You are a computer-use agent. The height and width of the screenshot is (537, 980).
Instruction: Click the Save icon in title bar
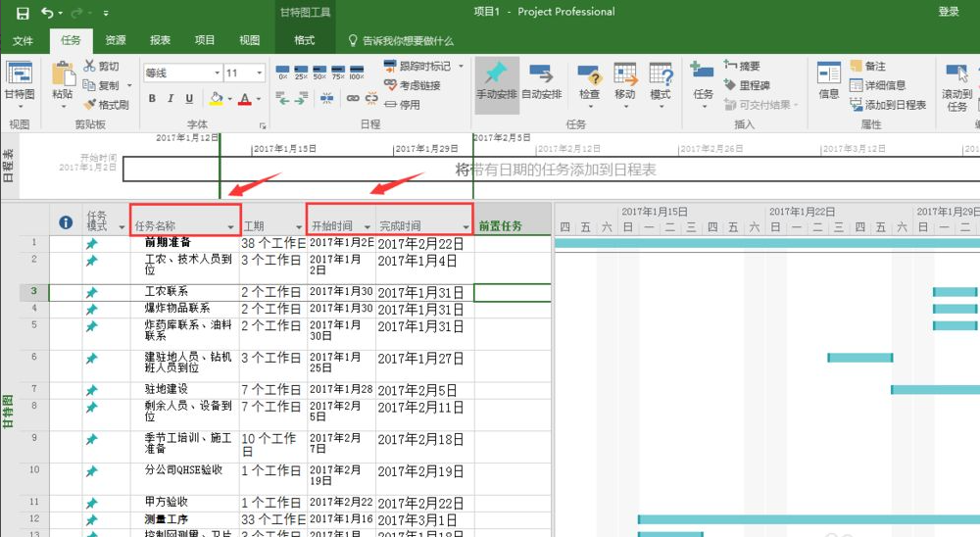(22, 13)
